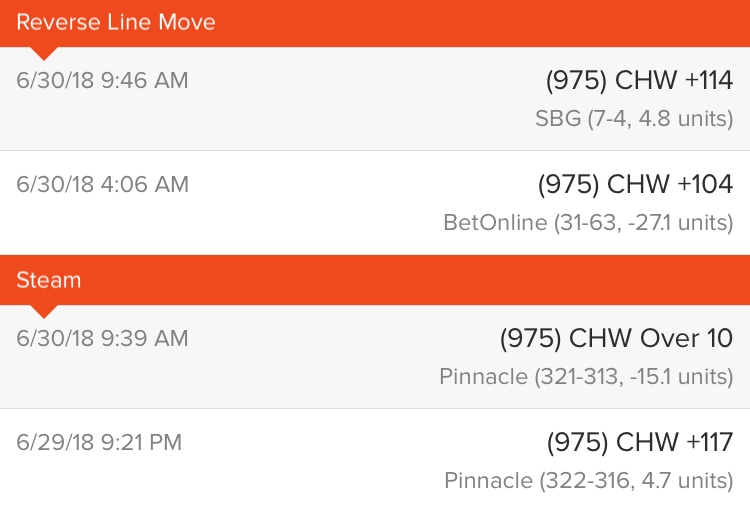Select the (975) CHW +104 line
Screen dimensions: 750x509
click(636, 184)
